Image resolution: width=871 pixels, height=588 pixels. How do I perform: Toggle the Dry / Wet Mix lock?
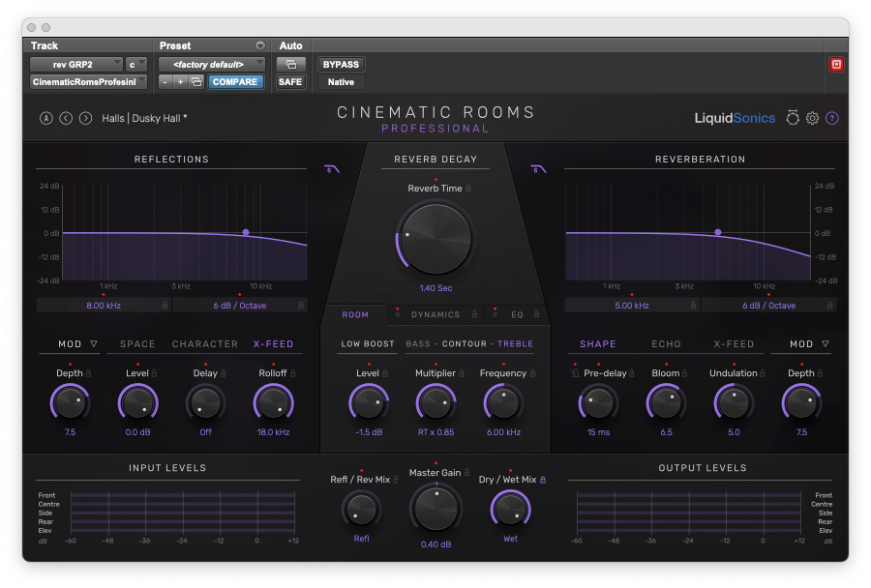pos(543,480)
